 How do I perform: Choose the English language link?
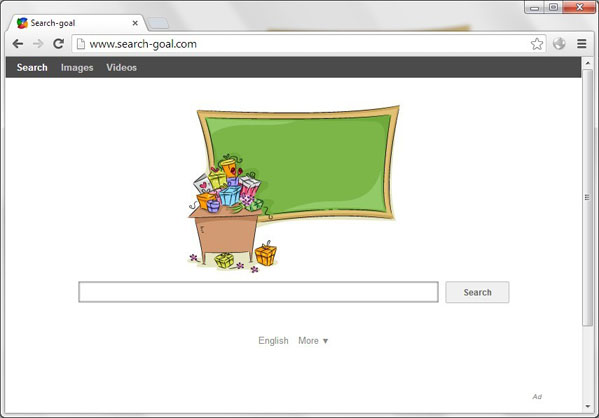tap(273, 340)
